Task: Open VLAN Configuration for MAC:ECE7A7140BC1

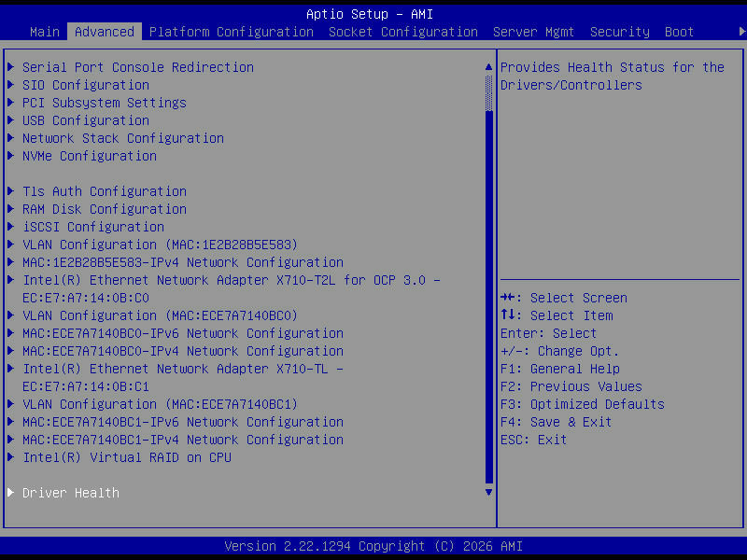Action: coord(160,404)
